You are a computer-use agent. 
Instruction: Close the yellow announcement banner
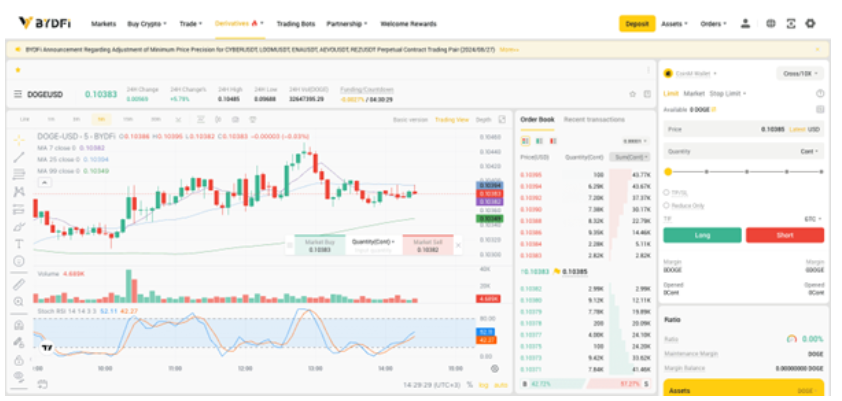(817, 49)
